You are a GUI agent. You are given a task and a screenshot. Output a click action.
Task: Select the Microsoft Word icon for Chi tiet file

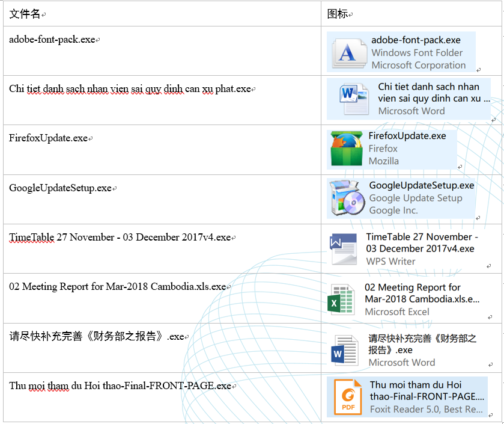pos(354,99)
